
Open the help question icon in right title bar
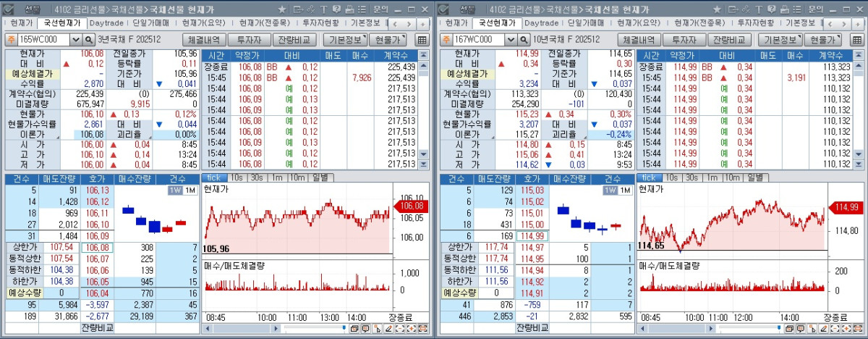point(771,9)
